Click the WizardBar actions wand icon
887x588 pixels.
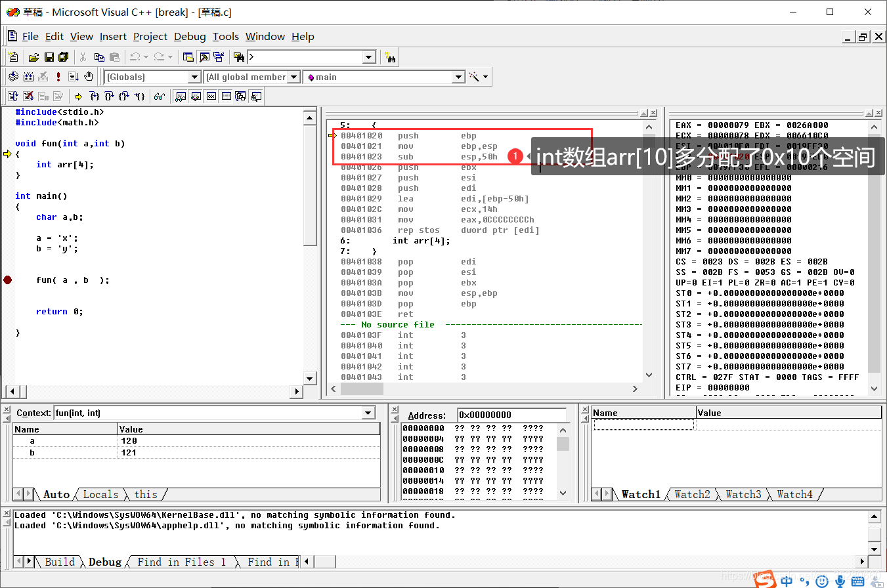475,77
